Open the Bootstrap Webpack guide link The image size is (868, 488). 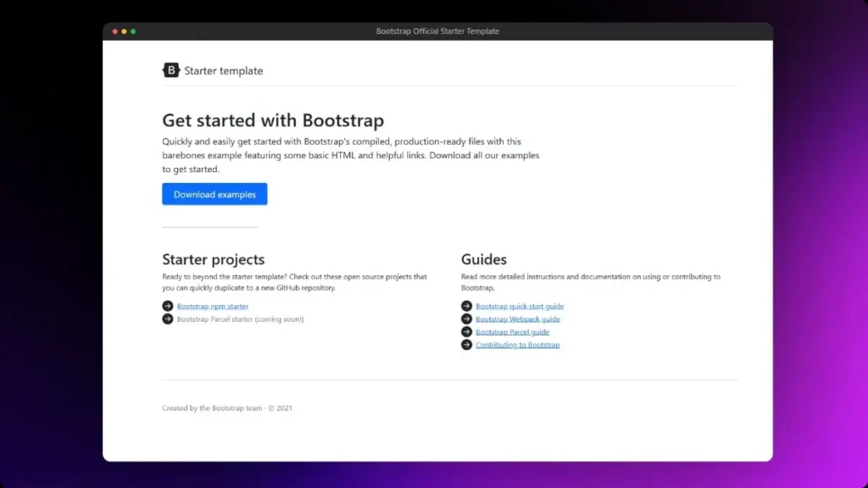click(518, 319)
